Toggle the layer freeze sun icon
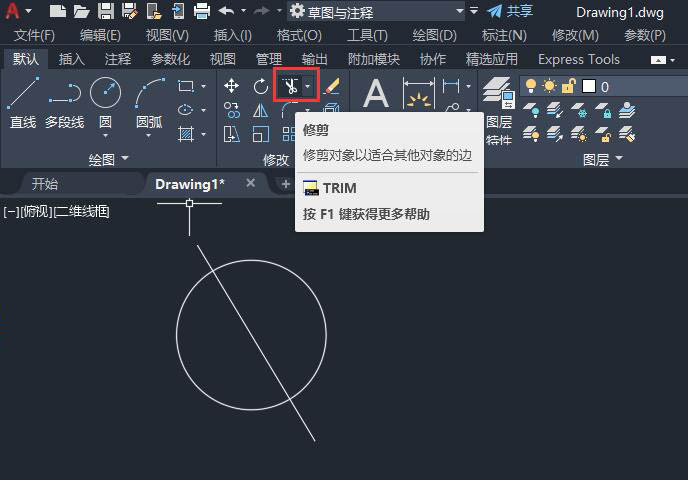 pos(549,86)
